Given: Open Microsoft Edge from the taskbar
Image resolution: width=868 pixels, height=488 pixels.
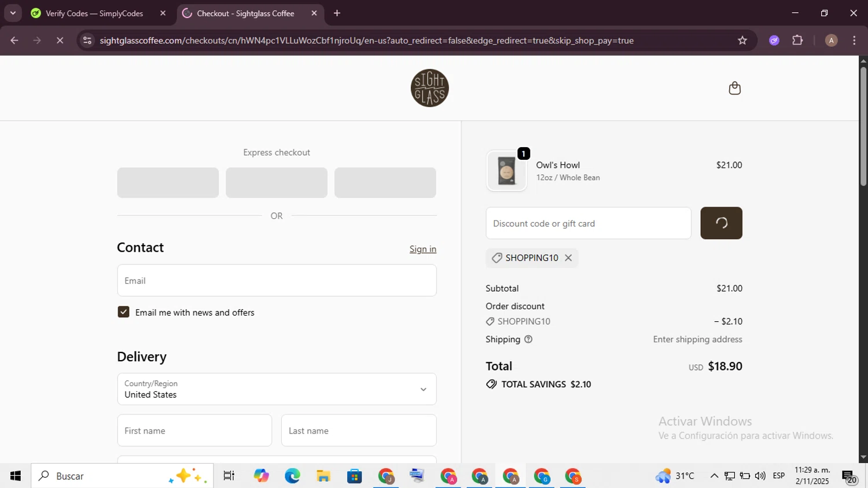Looking at the screenshot, I should [x=292, y=476].
